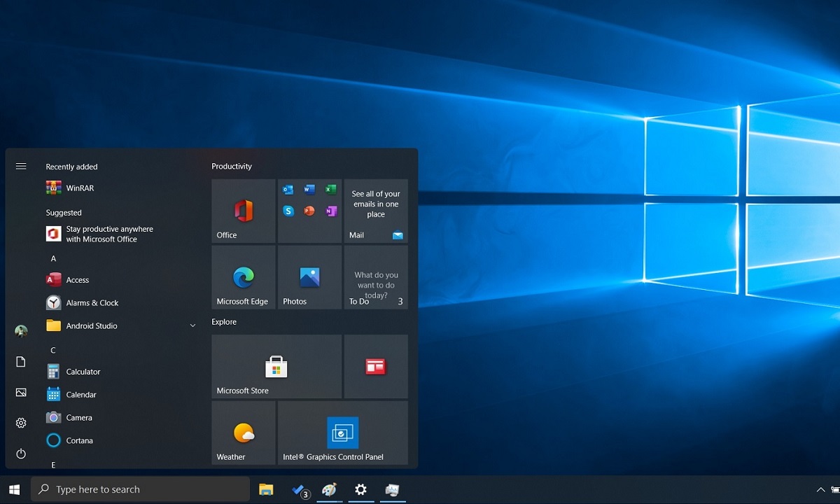Show hidden icons in the system tray
Image resolution: width=840 pixels, height=504 pixels.
[820, 490]
